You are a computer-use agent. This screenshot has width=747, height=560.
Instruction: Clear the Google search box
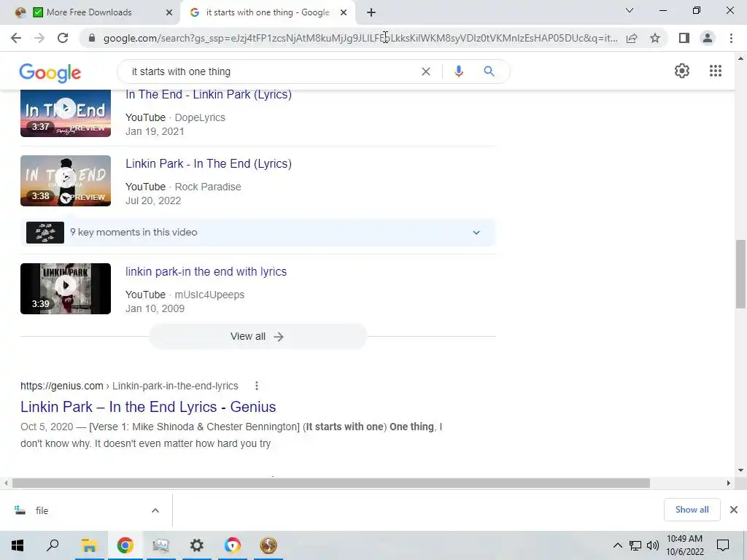[426, 71]
